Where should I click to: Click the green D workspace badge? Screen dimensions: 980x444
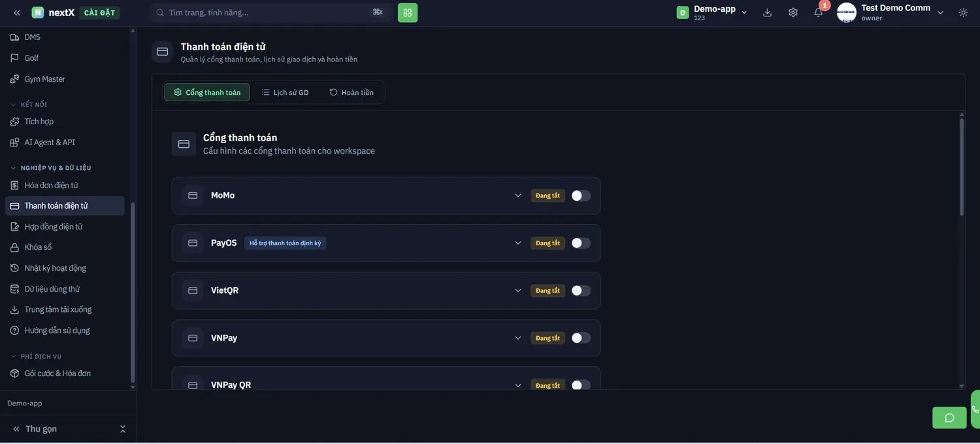click(x=683, y=12)
